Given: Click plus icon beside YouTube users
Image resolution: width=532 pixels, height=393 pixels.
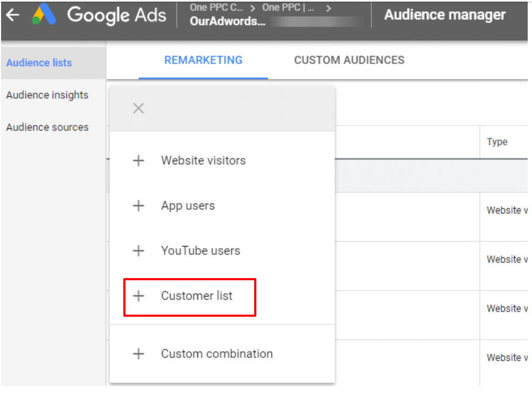Looking at the screenshot, I should pos(138,251).
